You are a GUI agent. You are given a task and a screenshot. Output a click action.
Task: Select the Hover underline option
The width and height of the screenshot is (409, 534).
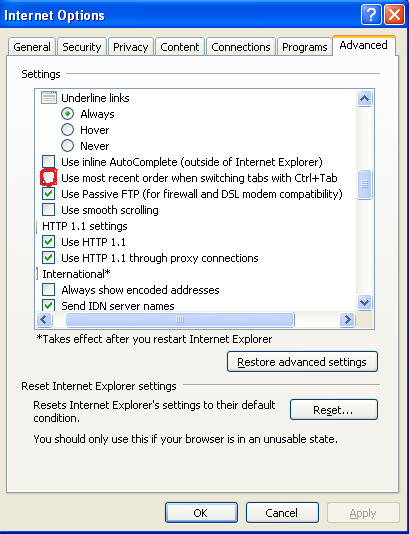click(67, 130)
